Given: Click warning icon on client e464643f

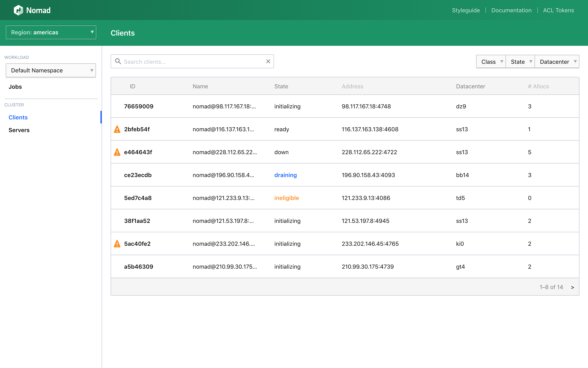Looking at the screenshot, I should point(117,152).
